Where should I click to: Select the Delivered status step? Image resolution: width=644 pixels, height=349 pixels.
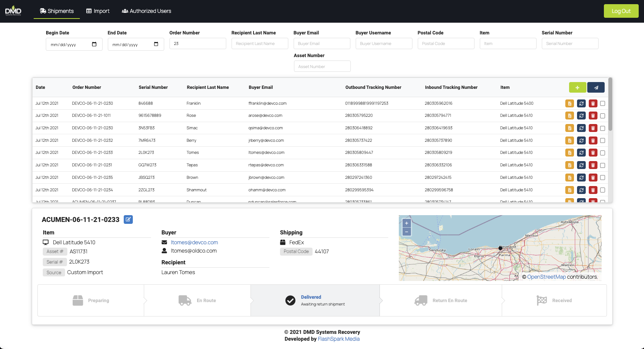coord(315,300)
